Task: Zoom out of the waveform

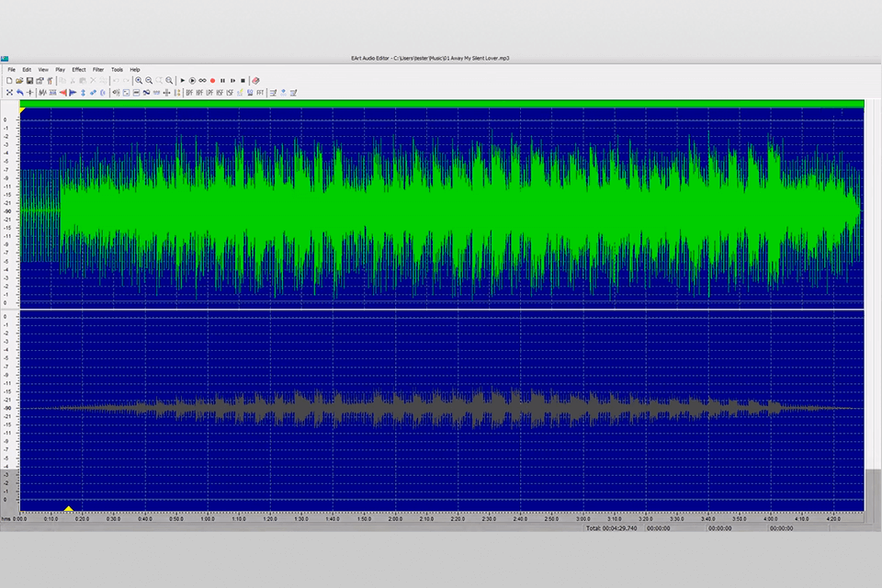Action: tap(149, 81)
